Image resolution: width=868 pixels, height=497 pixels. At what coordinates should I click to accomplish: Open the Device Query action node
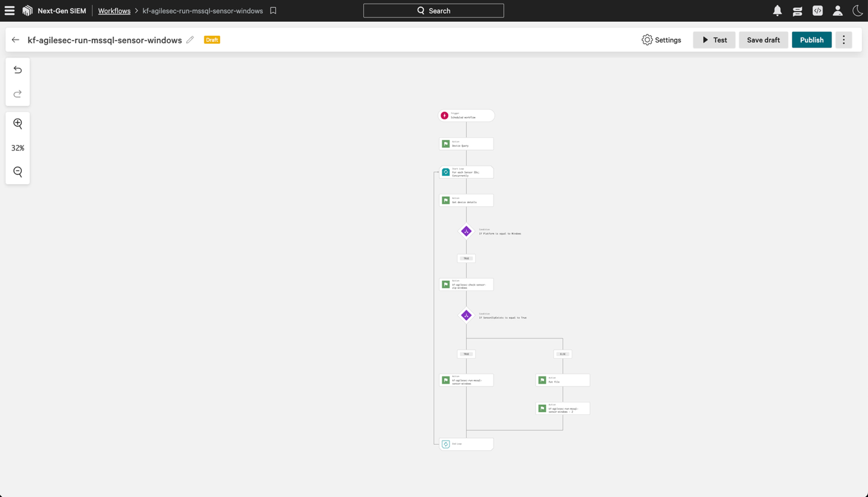(466, 144)
